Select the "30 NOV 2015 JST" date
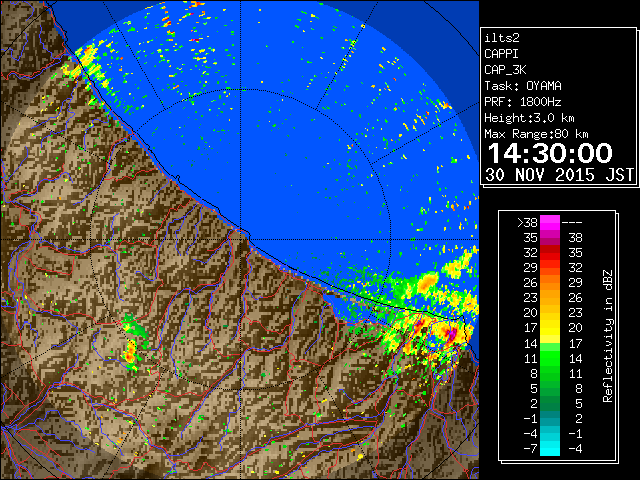The width and height of the screenshot is (640, 480). (560, 175)
